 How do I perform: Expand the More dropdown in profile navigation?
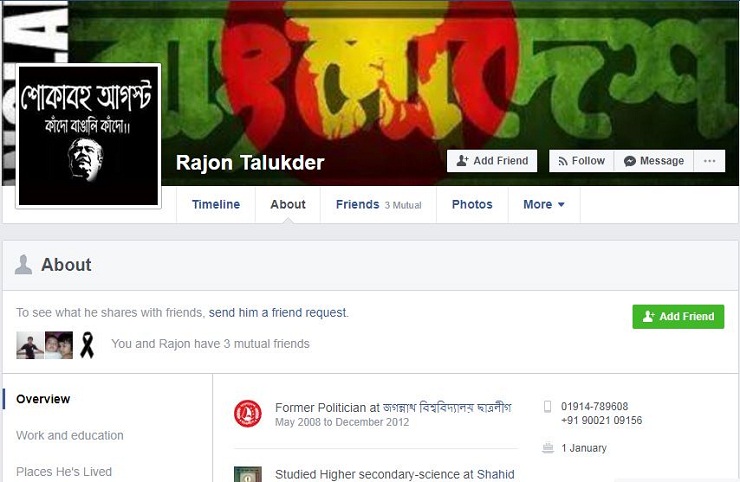544,204
